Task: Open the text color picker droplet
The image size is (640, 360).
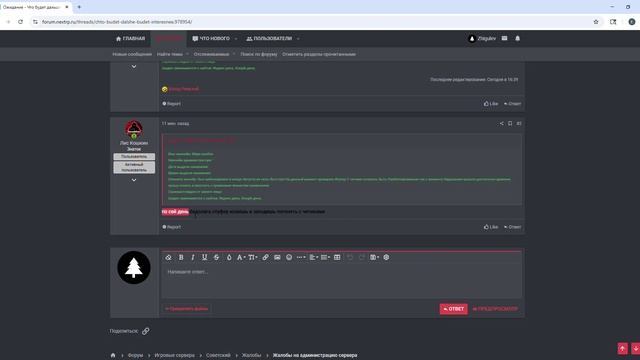Action: [x=229, y=258]
